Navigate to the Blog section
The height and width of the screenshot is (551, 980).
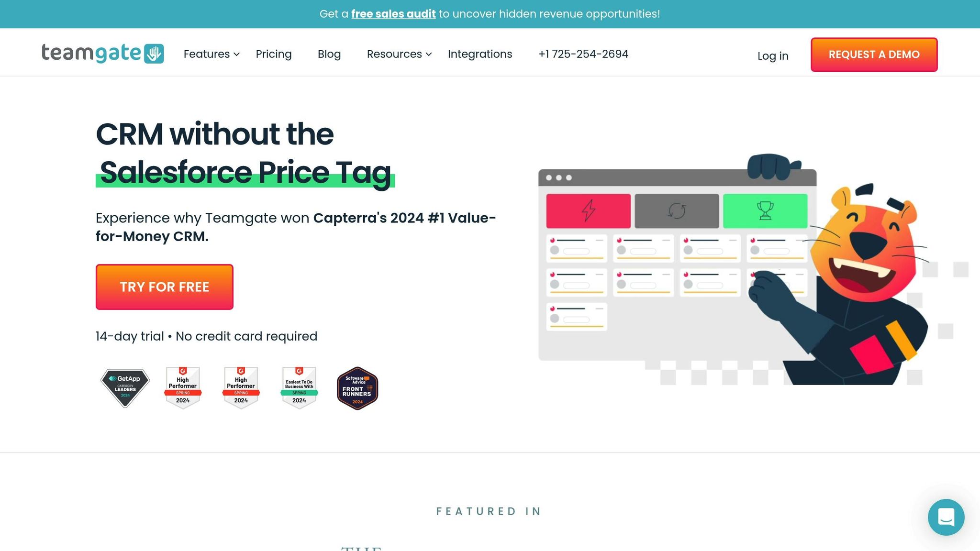click(329, 54)
